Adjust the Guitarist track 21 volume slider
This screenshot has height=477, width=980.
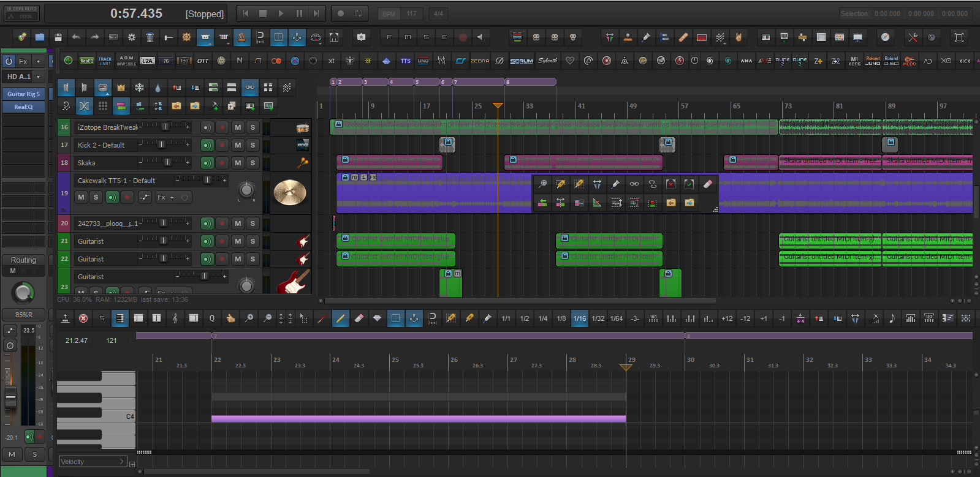click(163, 241)
